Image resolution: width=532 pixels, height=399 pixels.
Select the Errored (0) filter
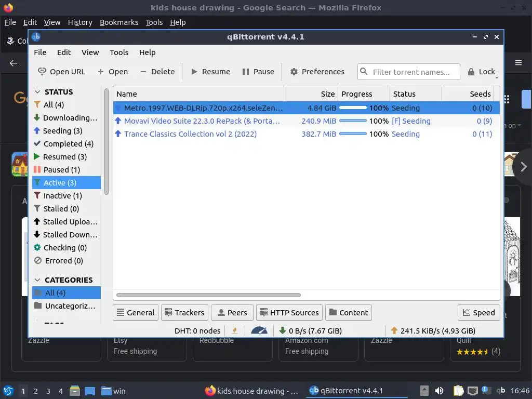click(66, 261)
